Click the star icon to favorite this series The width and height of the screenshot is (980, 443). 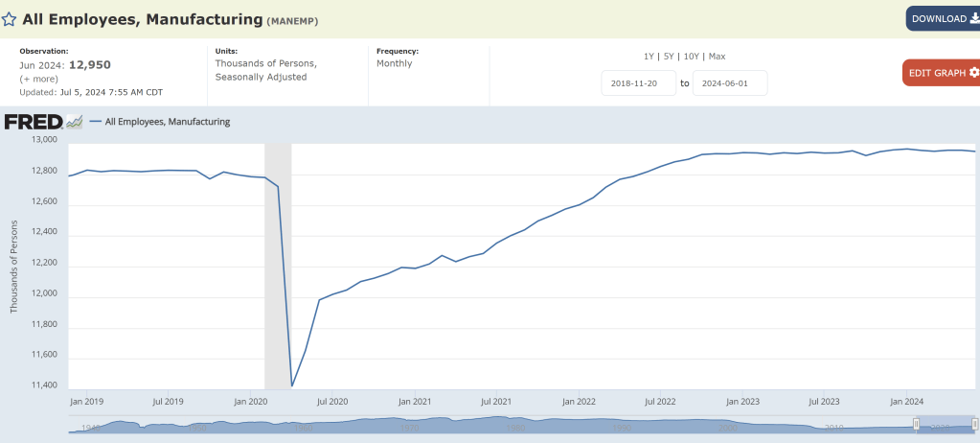pos(9,19)
